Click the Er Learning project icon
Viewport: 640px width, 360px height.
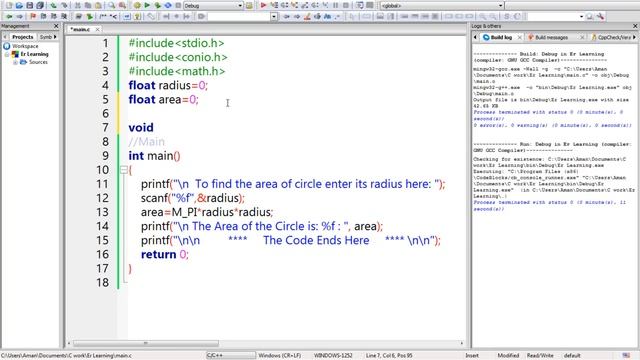pyautogui.click(x=16, y=54)
